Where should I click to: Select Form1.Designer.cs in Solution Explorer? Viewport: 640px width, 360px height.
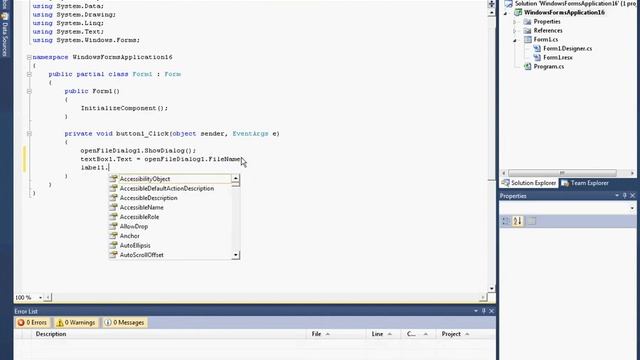click(567, 49)
